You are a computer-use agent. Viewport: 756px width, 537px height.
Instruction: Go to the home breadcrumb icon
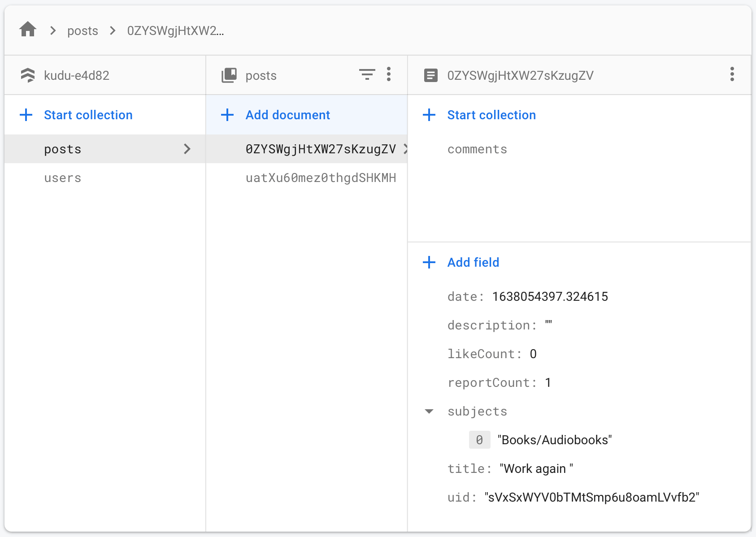[x=28, y=30]
